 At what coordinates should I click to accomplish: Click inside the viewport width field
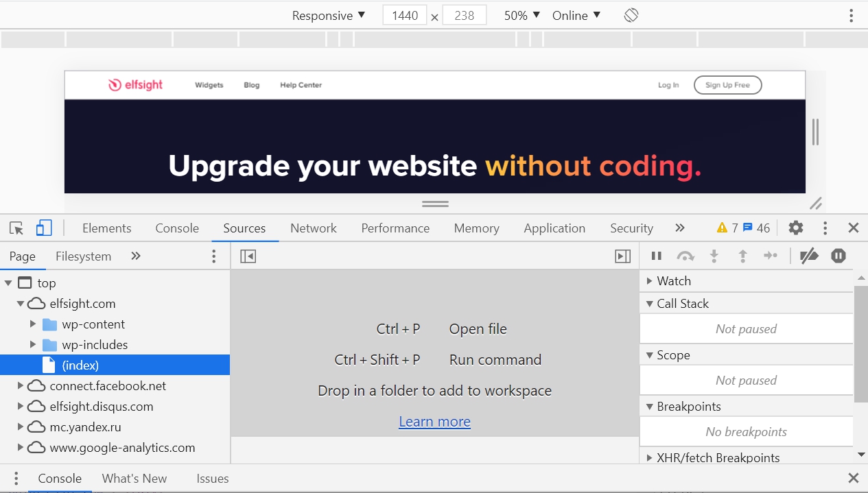click(404, 14)
